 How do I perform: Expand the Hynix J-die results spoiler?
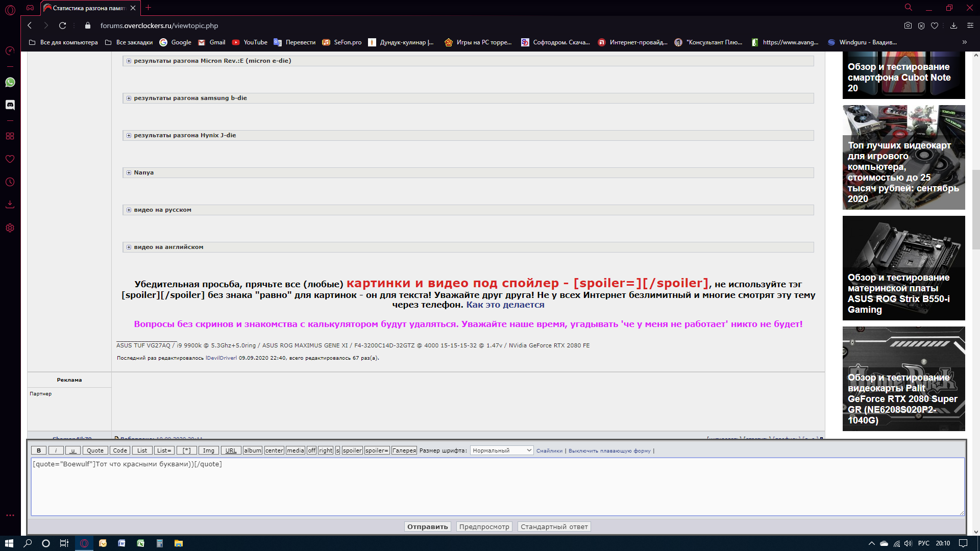[x=129, y=135]
